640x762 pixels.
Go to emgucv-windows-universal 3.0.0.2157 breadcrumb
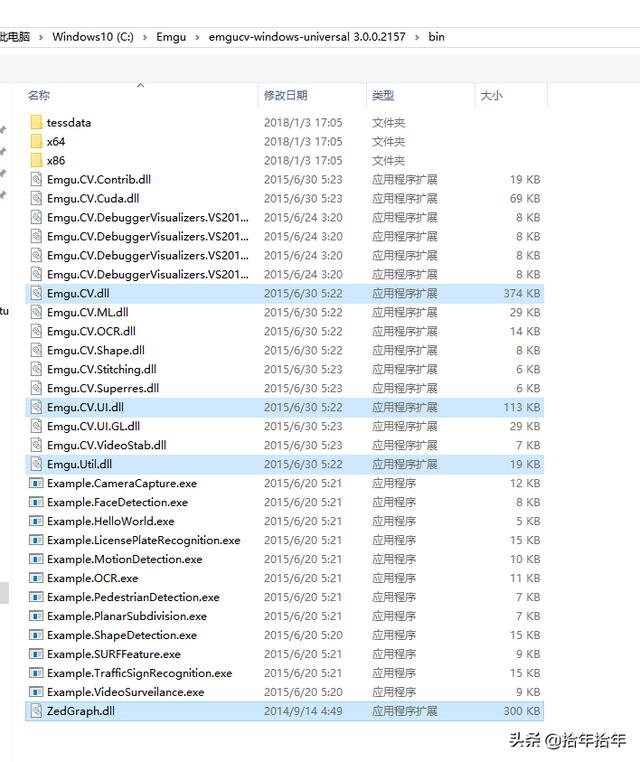point(307,37)
